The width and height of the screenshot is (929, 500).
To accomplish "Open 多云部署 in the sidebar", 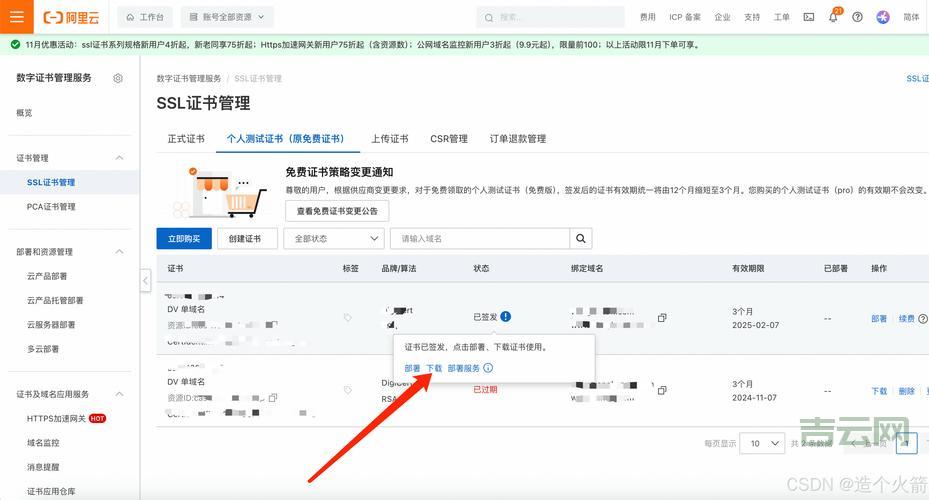I will pyautogui.click(x=43, y=349).
